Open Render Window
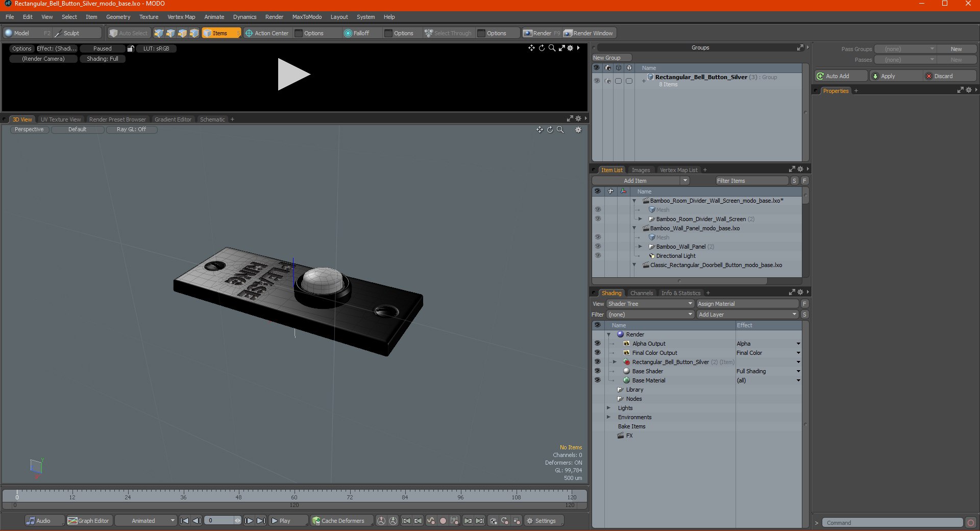This screenshot has height=531, width=980. [589, 33]
